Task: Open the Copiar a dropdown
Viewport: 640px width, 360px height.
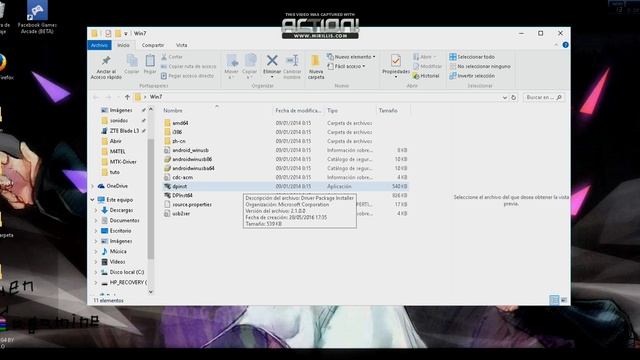Action: point(249,67)
